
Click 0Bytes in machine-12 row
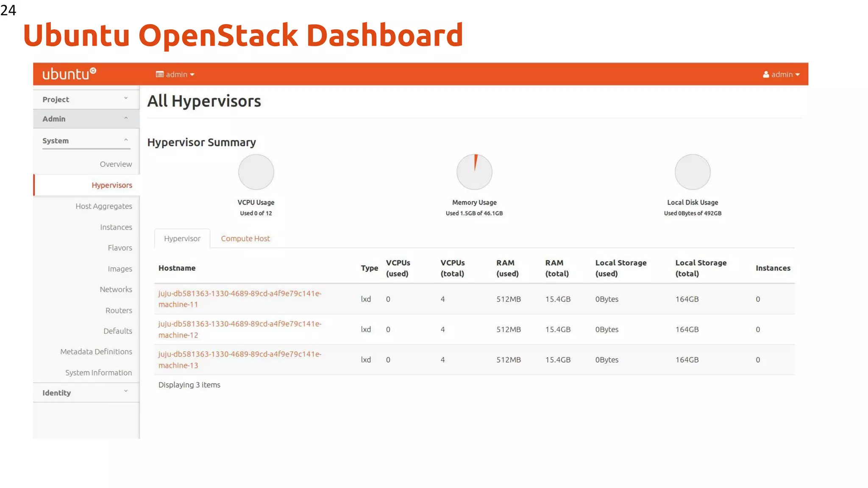pos(607,330)
